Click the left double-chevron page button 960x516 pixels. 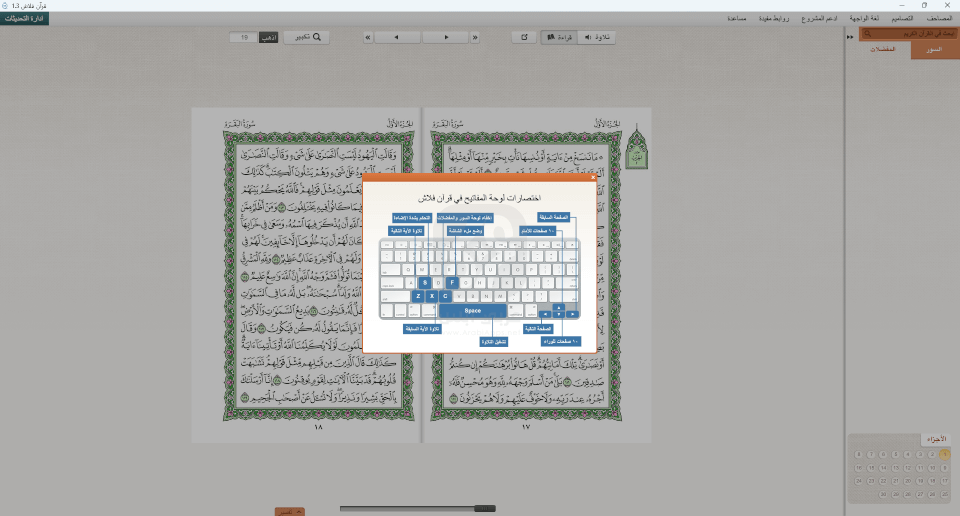(368, 37)
